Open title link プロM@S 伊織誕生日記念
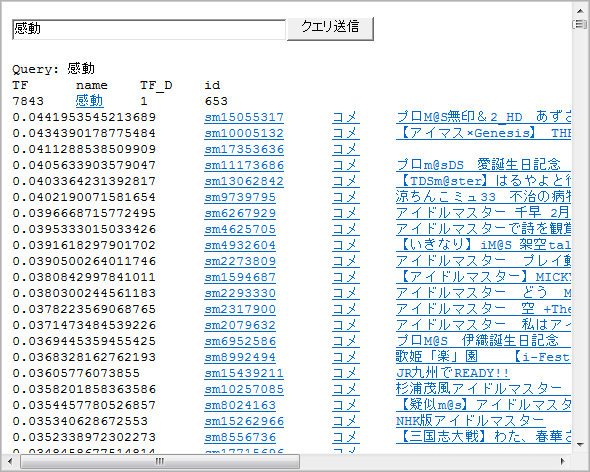The height and width of the screenshot is (472, 590). coord(484,341)
